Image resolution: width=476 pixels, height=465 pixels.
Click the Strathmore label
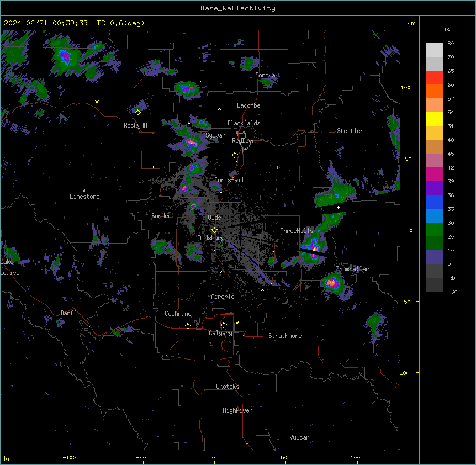tap(285, 336)
